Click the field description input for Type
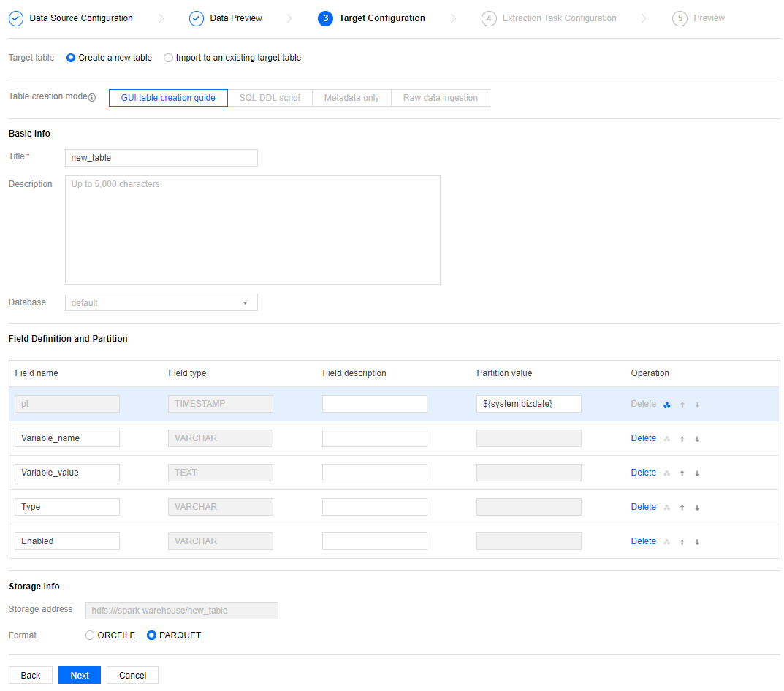This screenshot has width=784, height=691. 375,507
